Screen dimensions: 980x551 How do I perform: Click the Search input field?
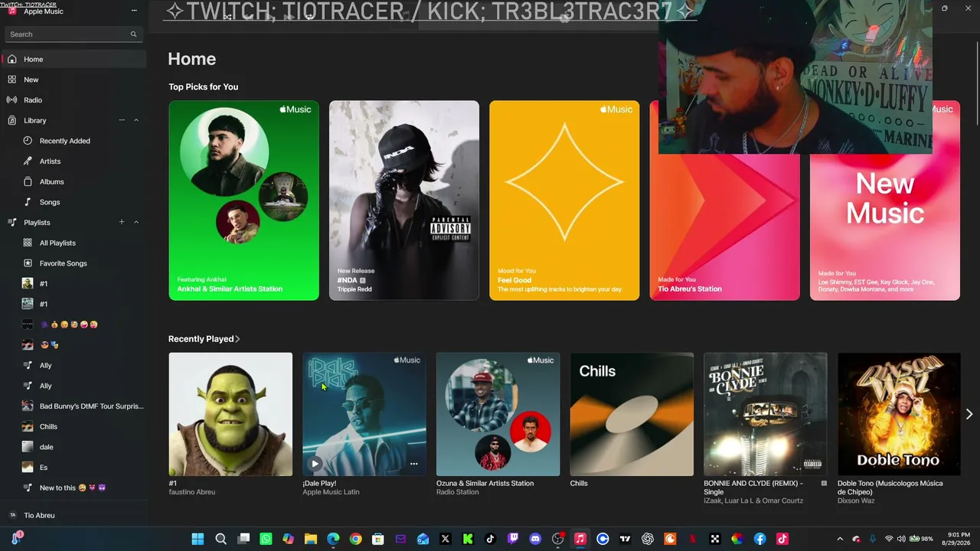[73, 34]
